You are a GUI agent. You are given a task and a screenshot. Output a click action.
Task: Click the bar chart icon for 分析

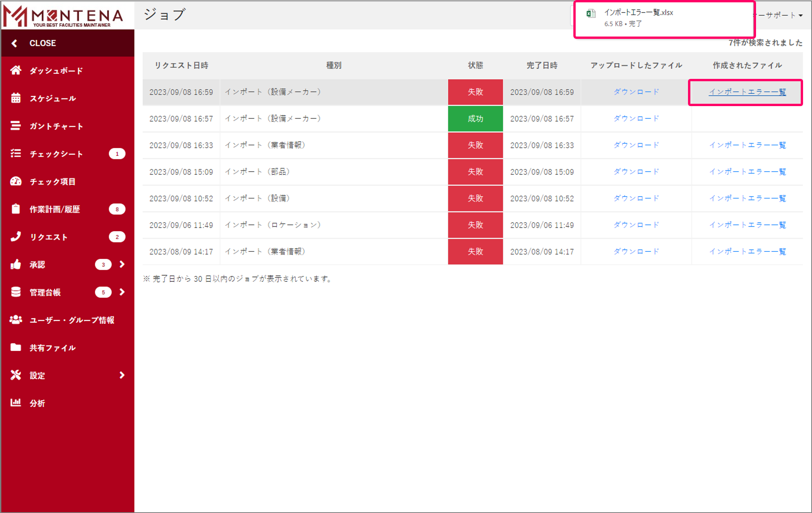click(16, 403)
